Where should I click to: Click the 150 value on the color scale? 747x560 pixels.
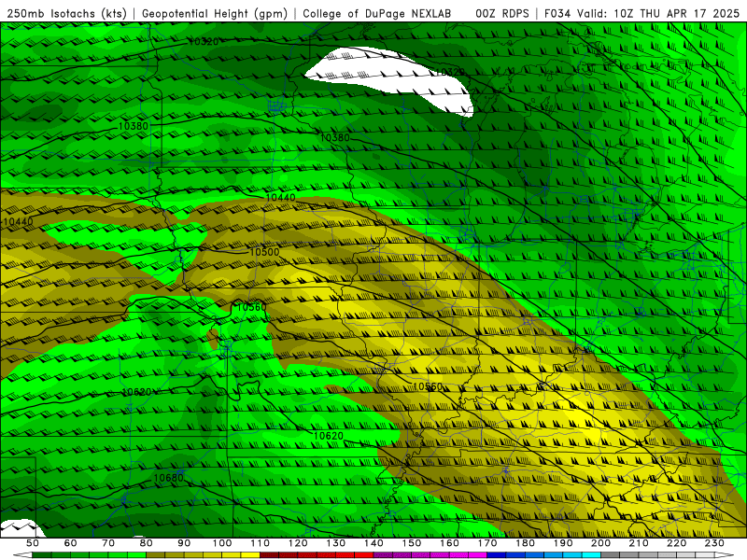pyautogui.click(x=412, y=543)
